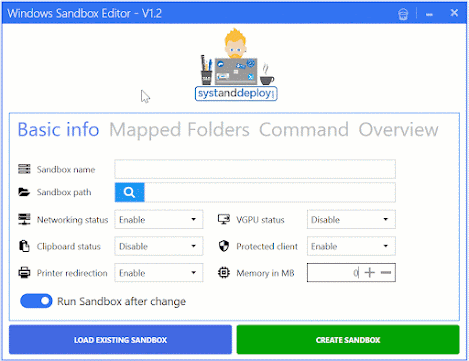Click the Clipboard status clipboard icon
This screenshot has height=361, width=469.
(x=24, y=246)
